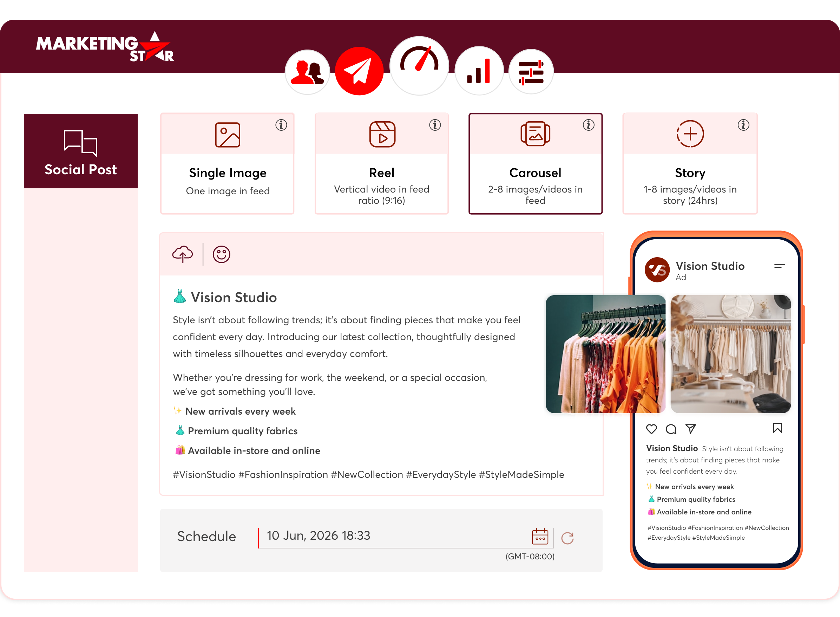Open the speedometer dashboard icon
Viewport: 840px width, 617px height.
pyautogui.click(x=419, y=65)
